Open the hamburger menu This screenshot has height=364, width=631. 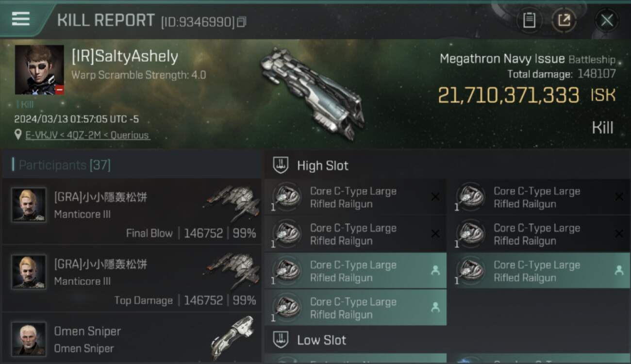(x=20, y=19)
